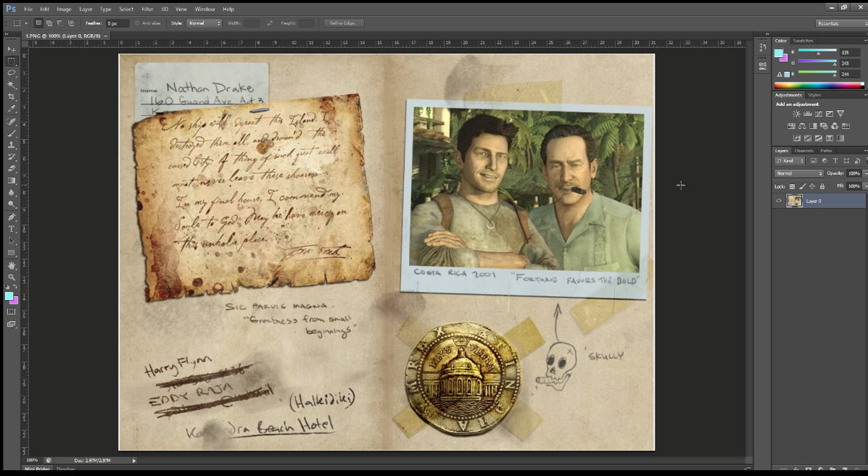Add a Curves adjustment
This screenshot has width=868, height=476.
click(x=818, y=113)
